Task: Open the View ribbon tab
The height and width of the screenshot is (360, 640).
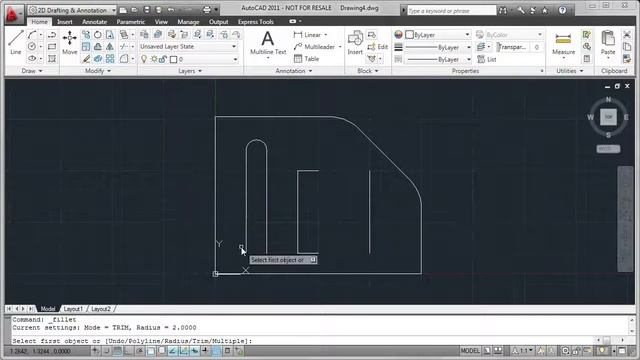Action: pyautogui.click(x=161, y=22)
